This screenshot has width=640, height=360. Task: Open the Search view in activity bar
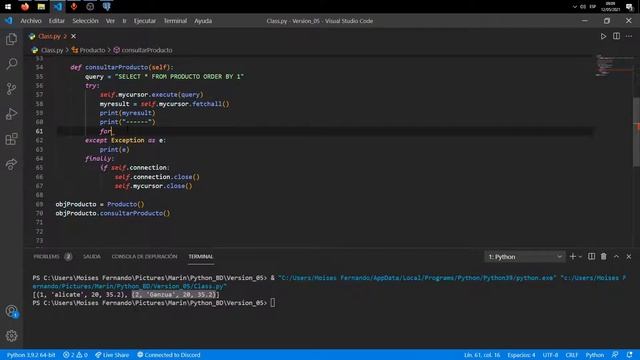tap(11, 64)
